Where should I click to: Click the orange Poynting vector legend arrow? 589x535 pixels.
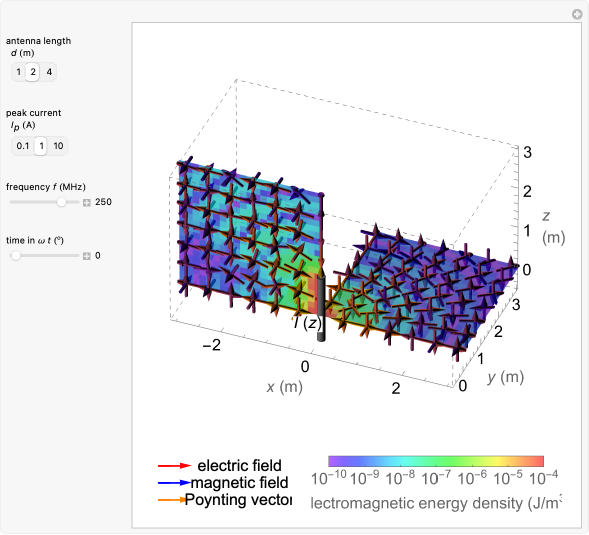(172, 500)
